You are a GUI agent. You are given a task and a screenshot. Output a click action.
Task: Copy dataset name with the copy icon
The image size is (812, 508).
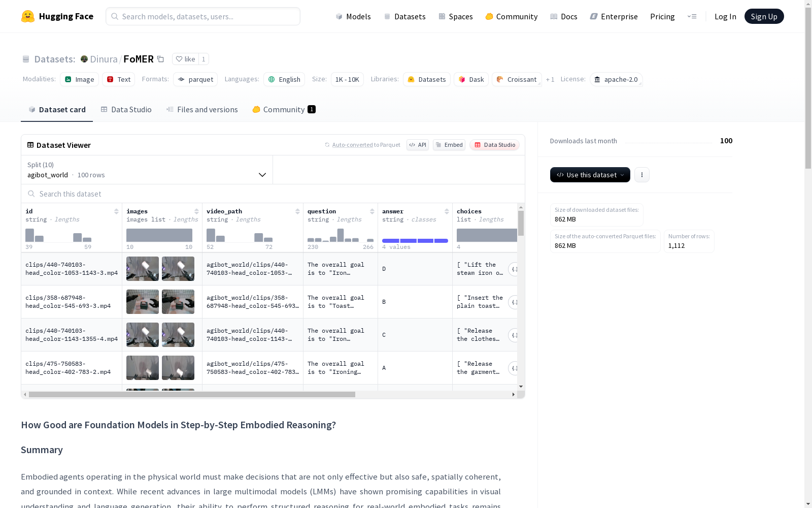[160, 59]
